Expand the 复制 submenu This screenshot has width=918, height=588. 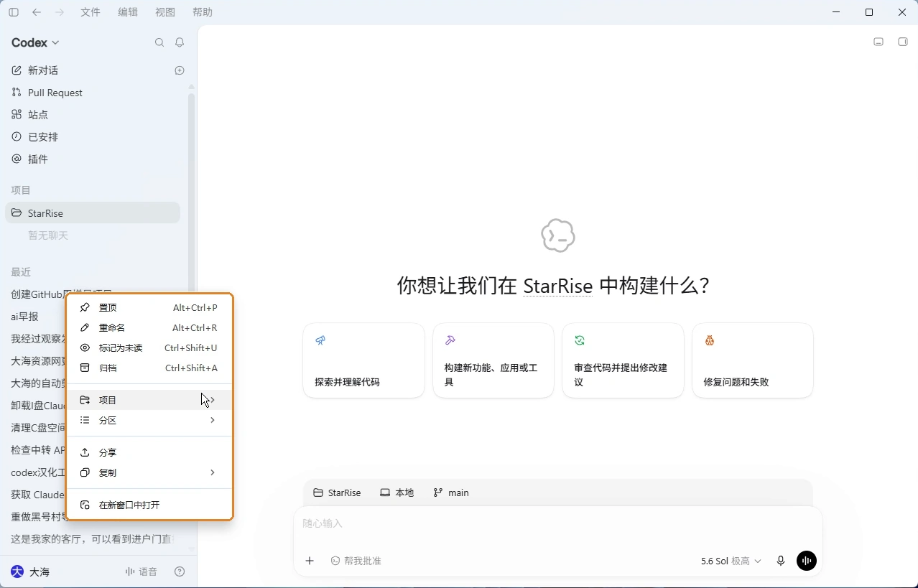tap(149, 472)
